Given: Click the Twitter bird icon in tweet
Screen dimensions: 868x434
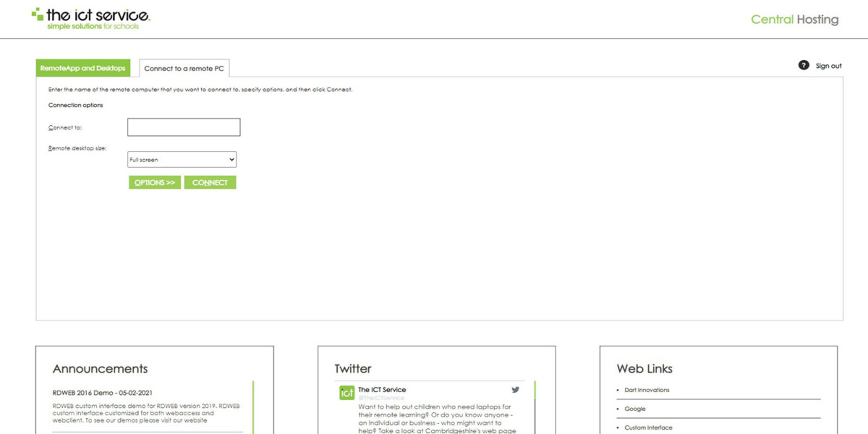Looking at the screenshot, I should 516,390.
